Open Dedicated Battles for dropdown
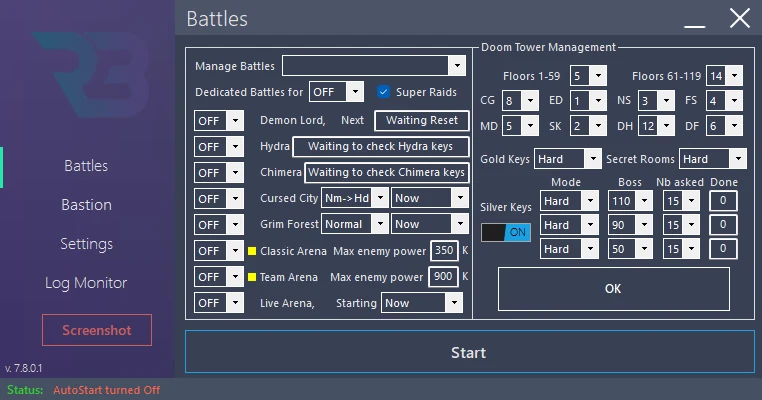 click(336, 92)
